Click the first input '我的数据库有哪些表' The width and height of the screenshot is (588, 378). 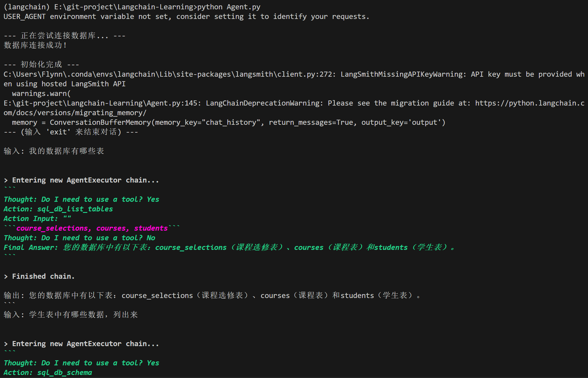tap(66, 151)
